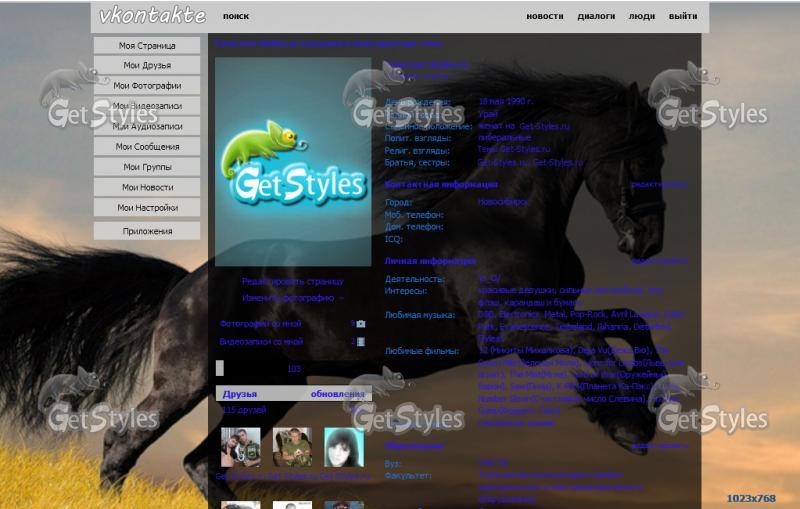Click the Контактная информация heading
The width and height of the screenshot is (800, 509).
(441, 185)
